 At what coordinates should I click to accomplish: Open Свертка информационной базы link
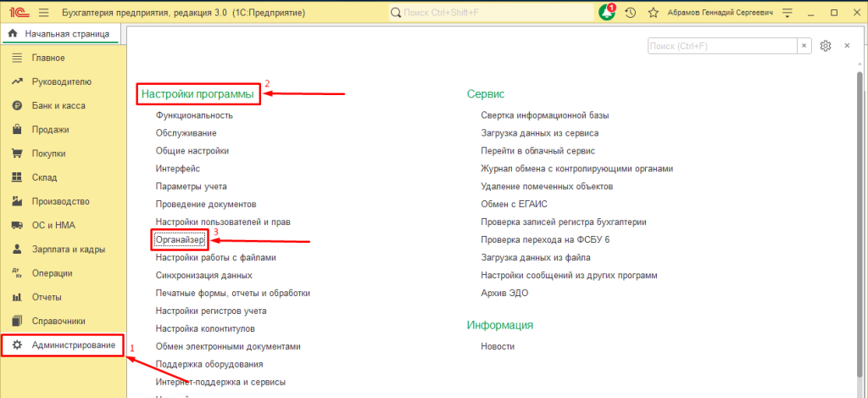(545, 115)
